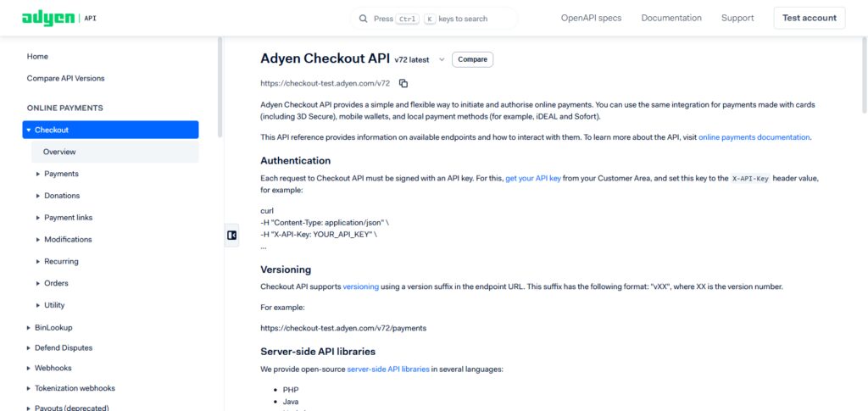Click the Compare button
Screen dimensions: 868x411
[x=472, y=59]
